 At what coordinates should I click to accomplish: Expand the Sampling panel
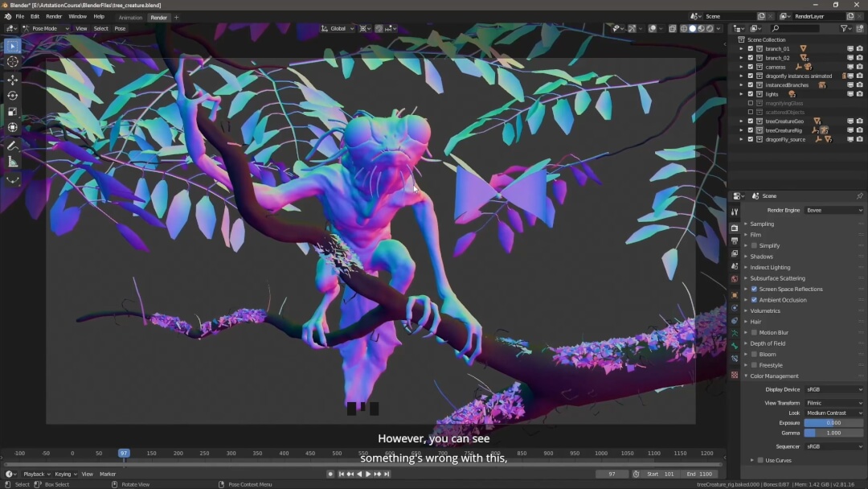746,224
